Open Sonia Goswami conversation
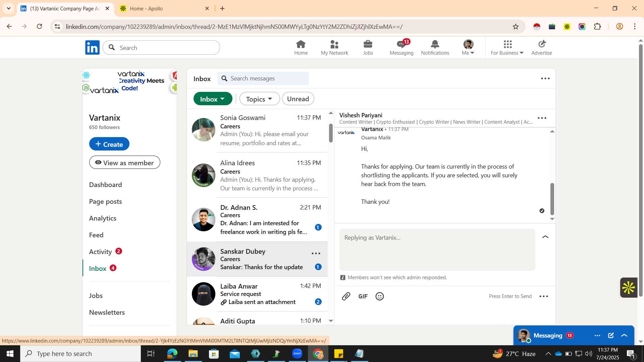644x362 pixels. 257,131
